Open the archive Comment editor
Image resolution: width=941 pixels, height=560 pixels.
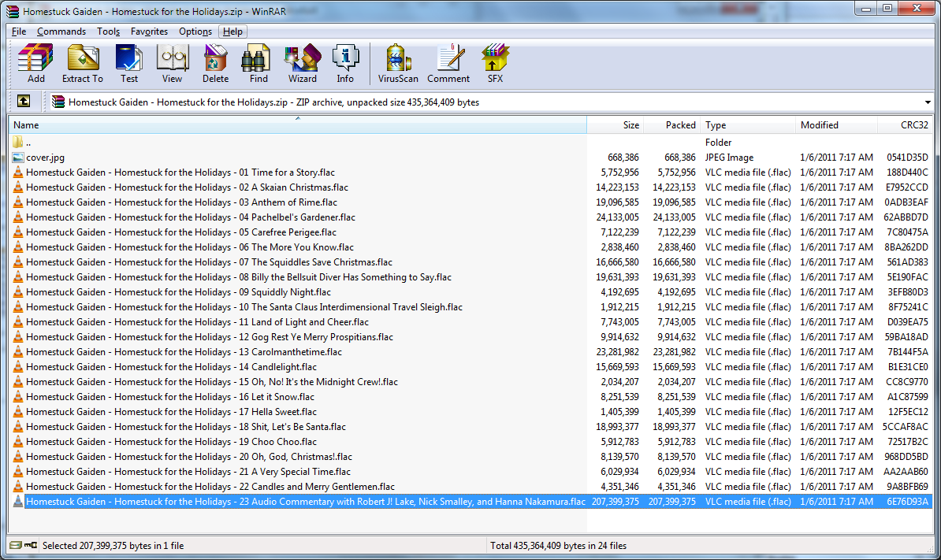pyautogui.click(x=448, y=63)
